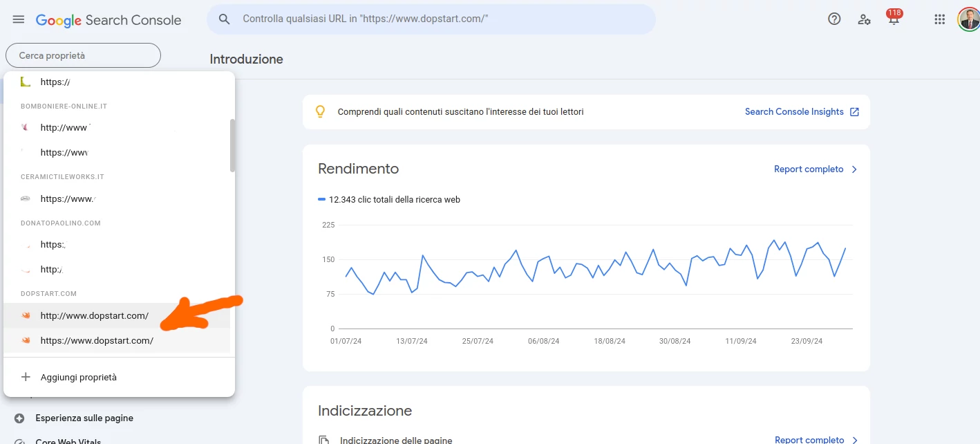Click favicon of http://www.dopstart.com/
This screenshot has height=444, width=980.
pos(26,316)
